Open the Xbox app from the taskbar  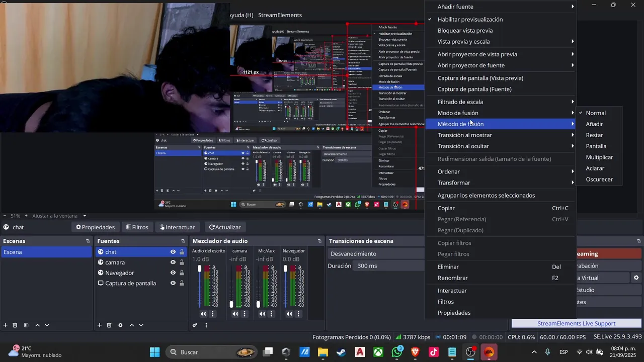378,352
